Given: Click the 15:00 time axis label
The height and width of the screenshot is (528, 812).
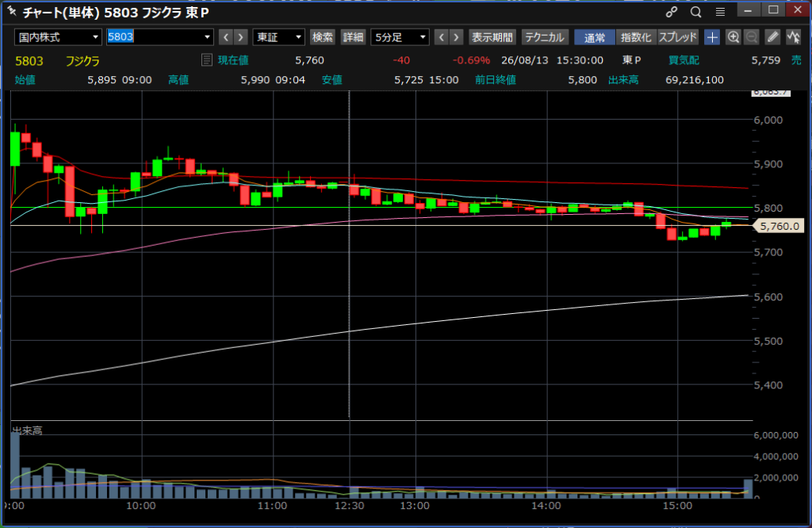Looking at the screenshot, I should coord(677,506).
